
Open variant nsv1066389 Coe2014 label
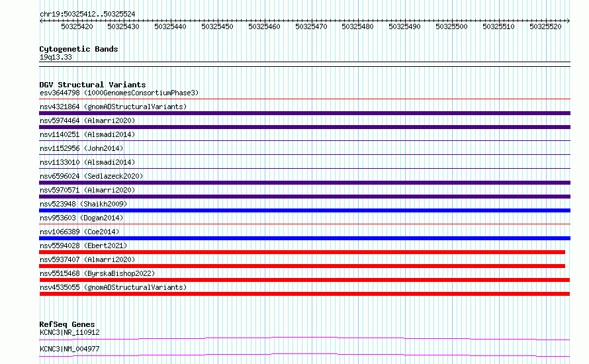pyautogui.click(x=79, y=232)
